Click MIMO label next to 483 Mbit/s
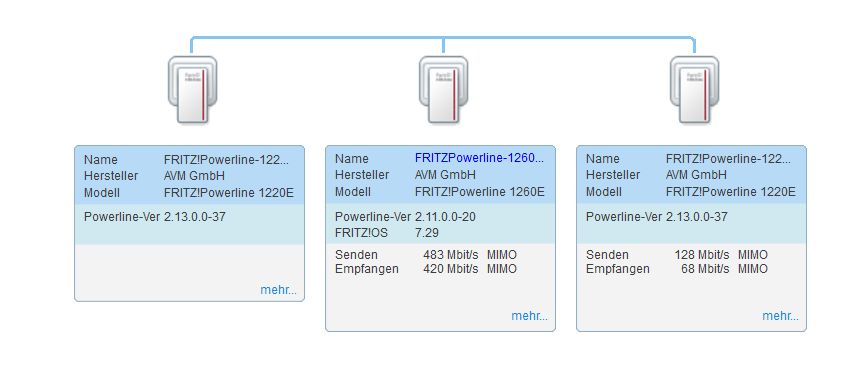The height and width of the screenshot is (376, 844). click(x=502, y=254)
